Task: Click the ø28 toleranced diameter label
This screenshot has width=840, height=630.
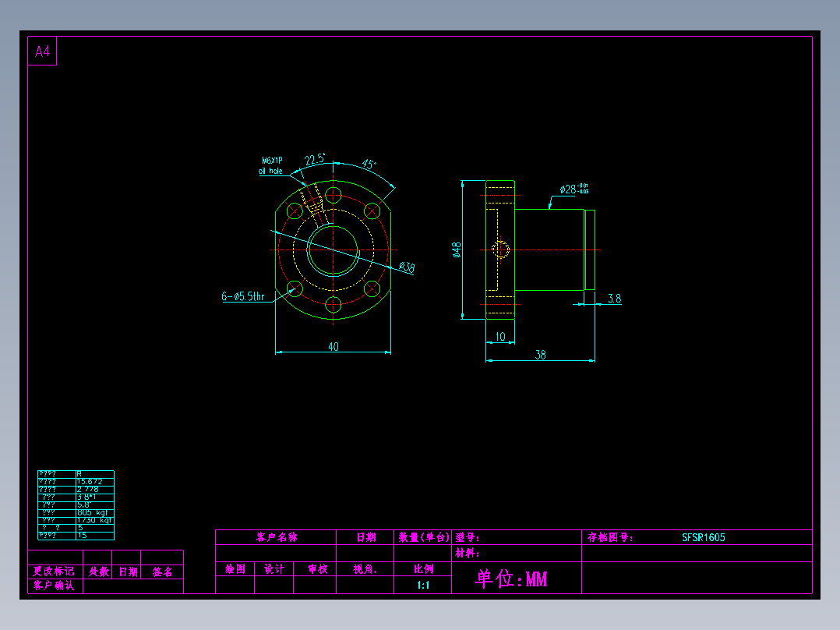Action: pyautogui.click(x=574, y=189)
